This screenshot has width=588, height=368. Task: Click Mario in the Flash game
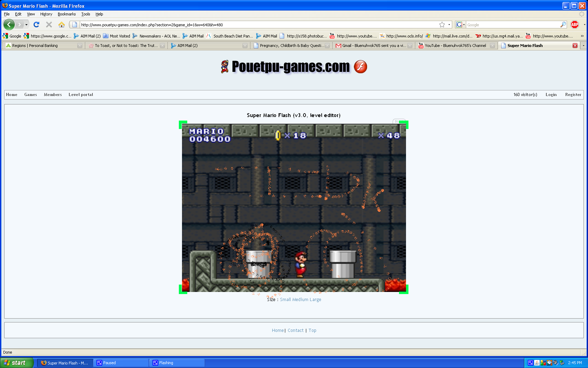pos(300,265)
